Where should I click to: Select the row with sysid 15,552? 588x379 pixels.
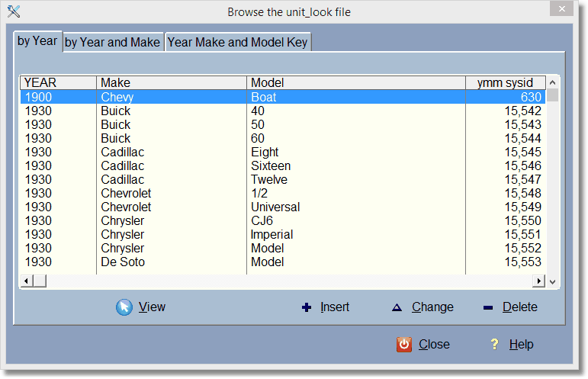click(283, 248)
